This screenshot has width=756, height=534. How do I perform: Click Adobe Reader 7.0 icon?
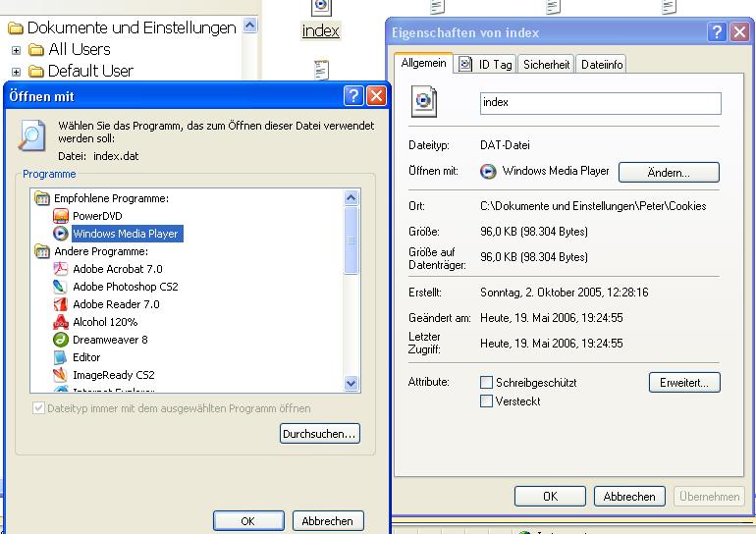coord(61,304)
